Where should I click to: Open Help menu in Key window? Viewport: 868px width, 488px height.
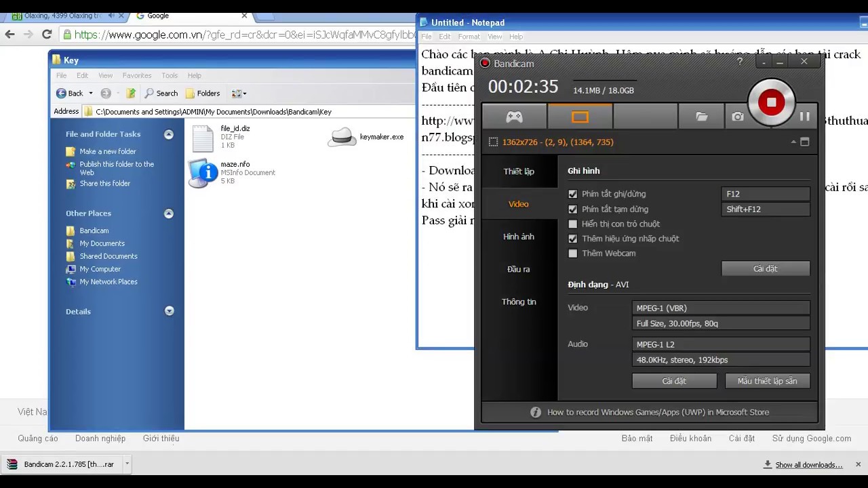tap(195, 75)
